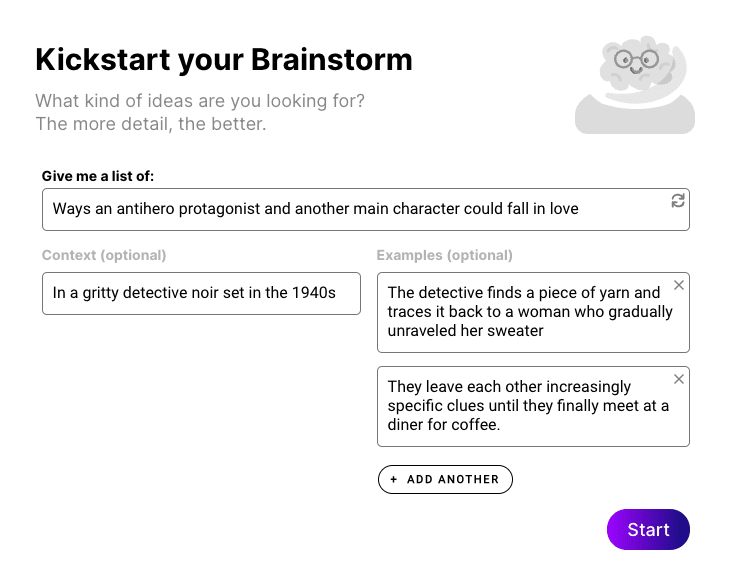Add another example with the ADD ANOTHER button

(x=445, y=480)
